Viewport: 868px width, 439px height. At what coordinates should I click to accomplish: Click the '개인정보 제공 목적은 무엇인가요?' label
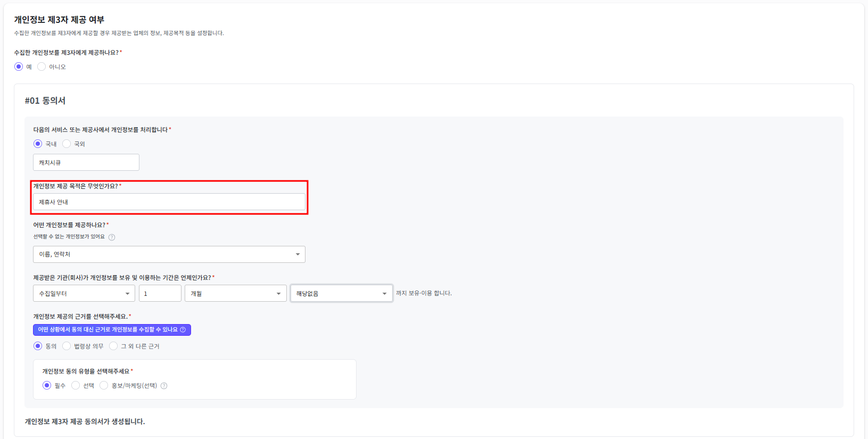pos(76,186)
